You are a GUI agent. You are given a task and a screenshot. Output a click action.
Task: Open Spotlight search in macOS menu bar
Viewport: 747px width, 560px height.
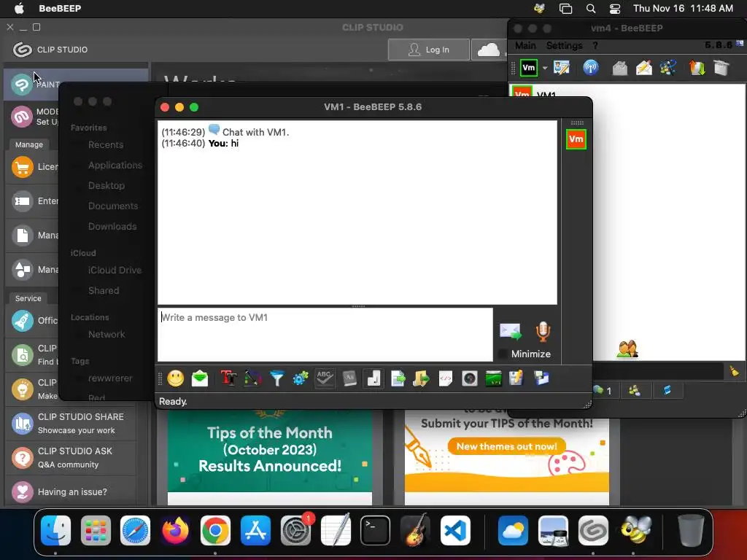coord(591,9)
